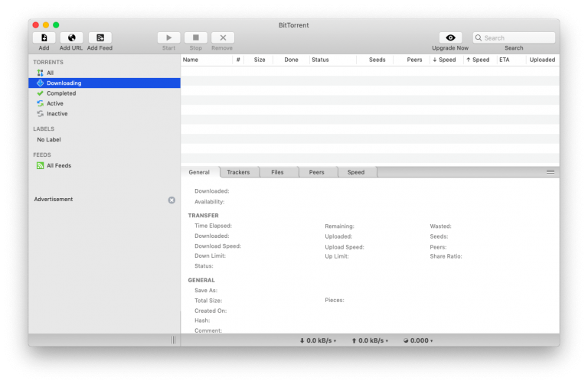Open the share ratio 0.000 dropdown
Viewport: 588px width, 384px height.
pyautogui.click(x=418, y=340)
